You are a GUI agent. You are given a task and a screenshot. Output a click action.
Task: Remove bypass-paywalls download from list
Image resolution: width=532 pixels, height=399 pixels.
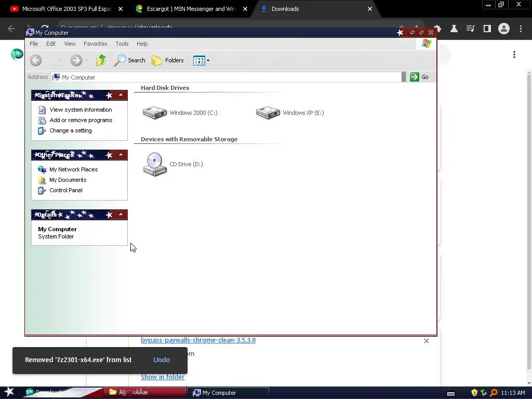click(x=427, y=341)
